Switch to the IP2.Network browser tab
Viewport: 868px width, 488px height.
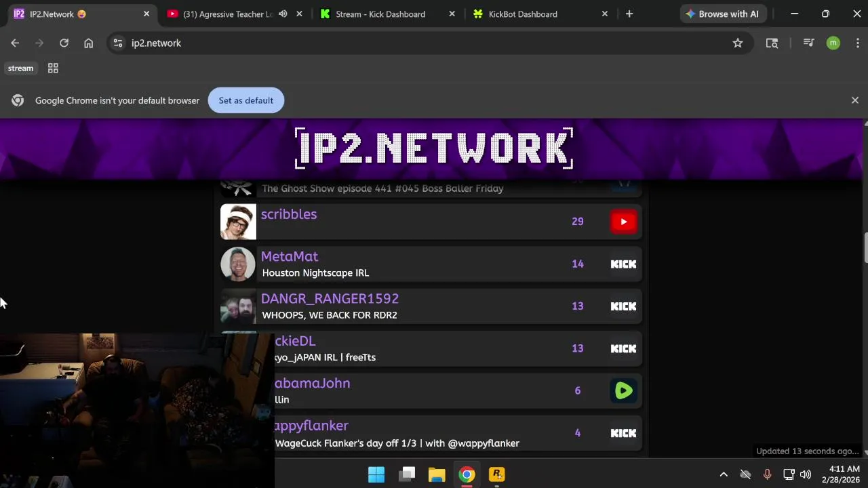pos(82,14)
